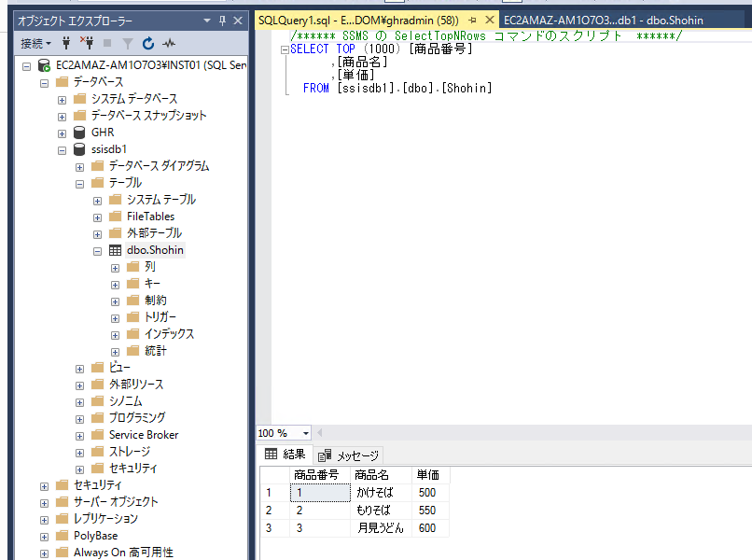Viewport: 752px width, 560px height.
Task: Select the かけそば cell
Action: pos(382,493)
